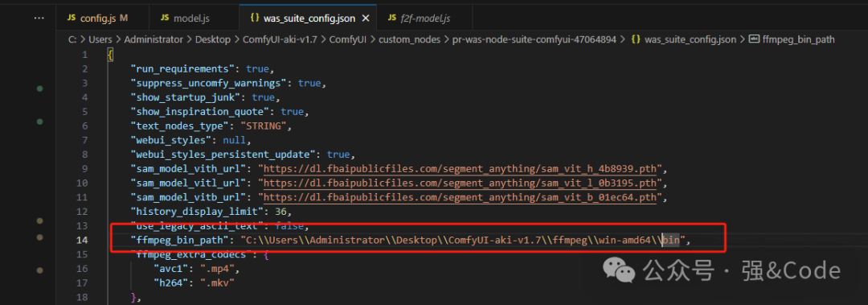Click line number 14 in the gutter
868x305 pixels.
82,240
